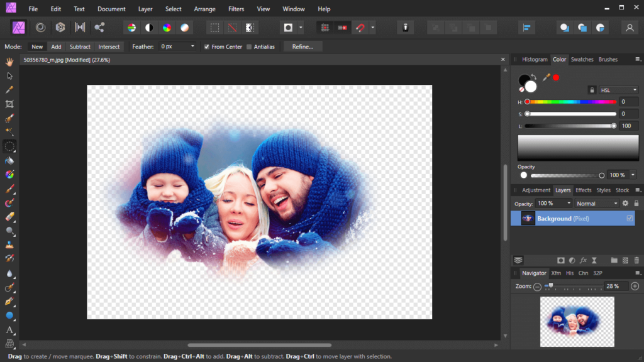Open the Feather dropdown
Image resolution: width=644 pixels, height=362 pixels.
pyautogui.click(x=192, y=47)
